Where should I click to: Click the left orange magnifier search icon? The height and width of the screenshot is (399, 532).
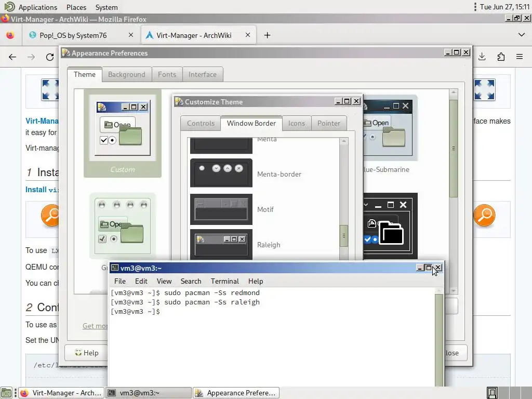pyautogui.click(x=50, y=215)
